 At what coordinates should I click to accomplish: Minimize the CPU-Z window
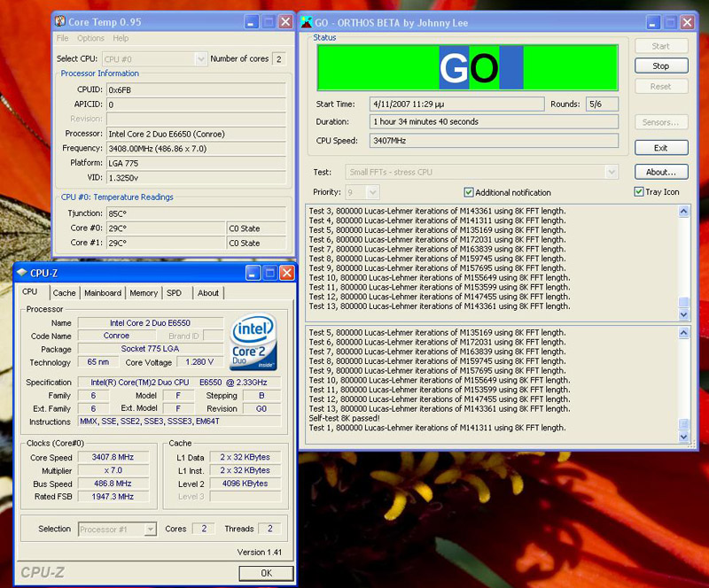click(253, 273)
